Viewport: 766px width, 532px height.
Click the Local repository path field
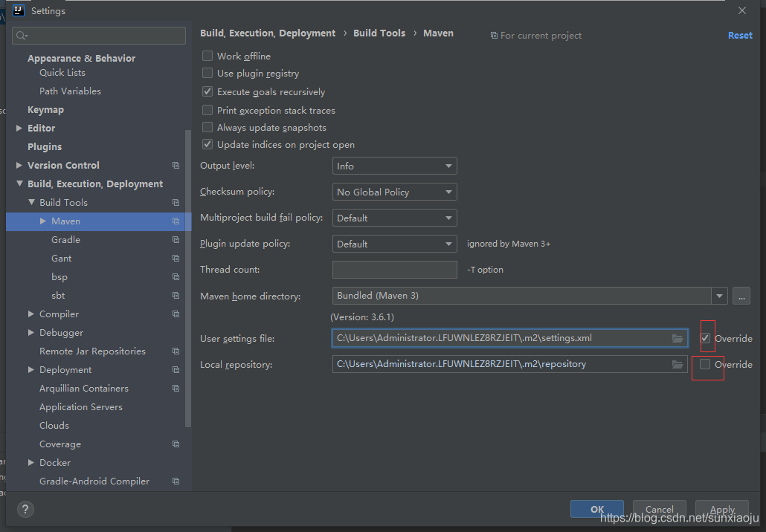509,364
